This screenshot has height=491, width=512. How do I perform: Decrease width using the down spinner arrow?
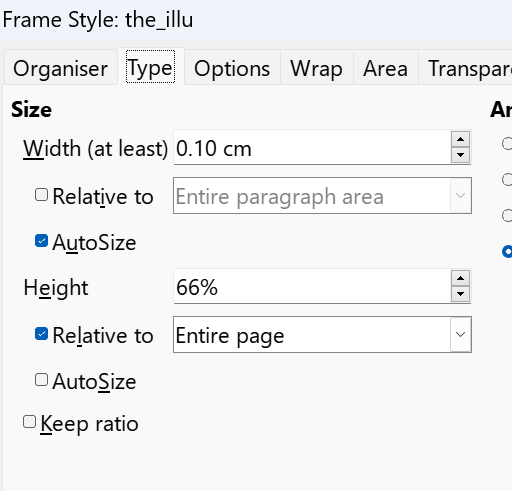click(x=460, y=155)
